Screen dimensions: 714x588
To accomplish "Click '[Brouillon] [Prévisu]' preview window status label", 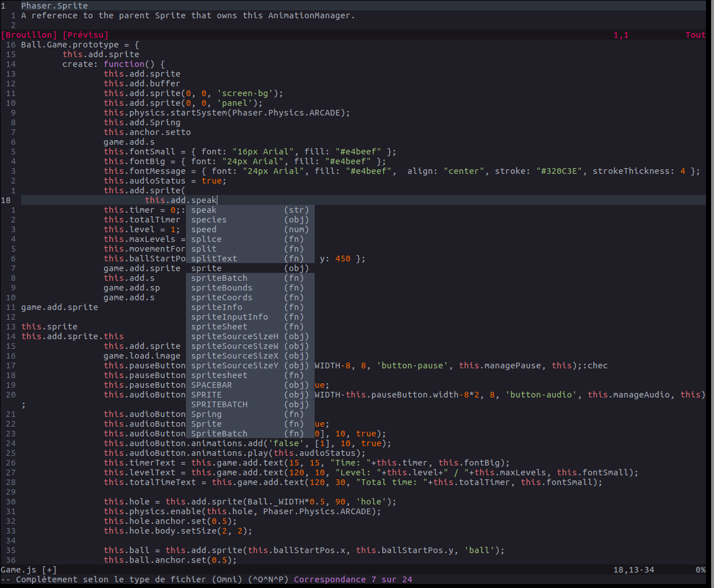I will coord(54,35).
